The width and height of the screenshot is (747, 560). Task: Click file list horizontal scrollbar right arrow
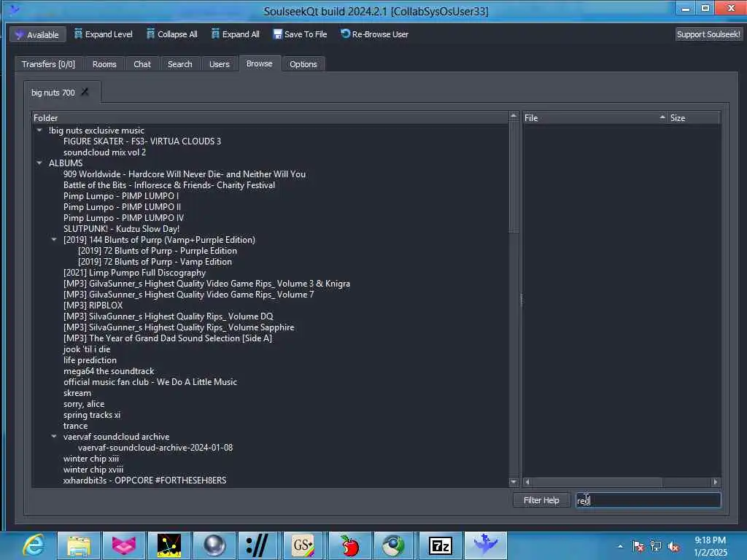pyautogui.click(x=715, y=482)
